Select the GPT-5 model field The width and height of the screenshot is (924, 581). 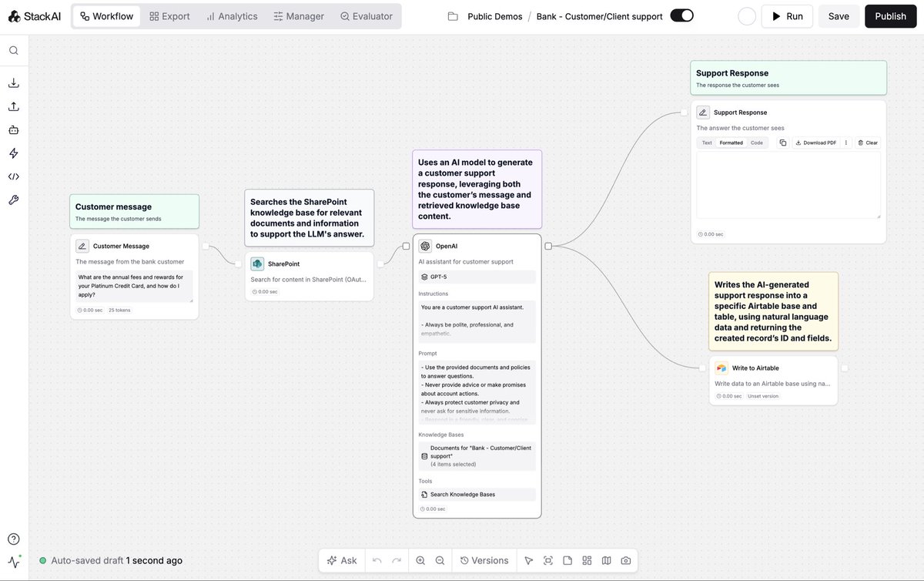pos(477,277)
